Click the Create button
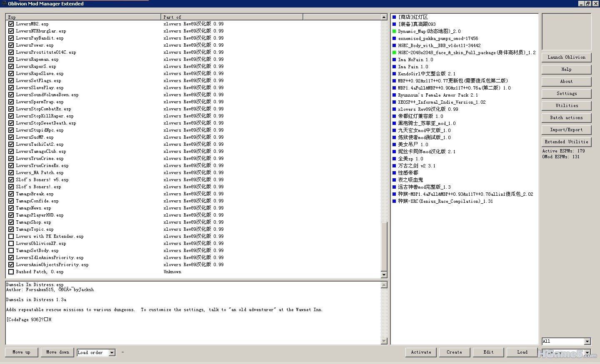Screen dimensions: 600x364 pyautogui.click(x=454, y=352)
